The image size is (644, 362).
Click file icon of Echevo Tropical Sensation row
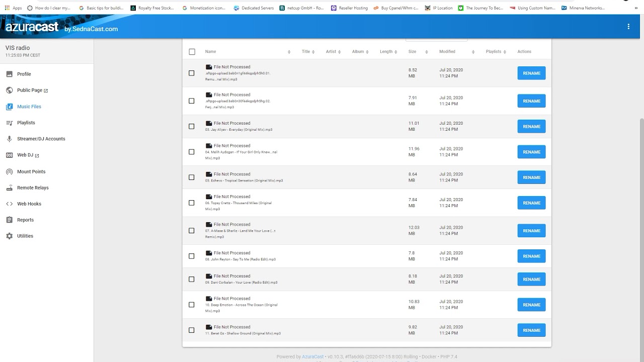(x=209, y=174)
